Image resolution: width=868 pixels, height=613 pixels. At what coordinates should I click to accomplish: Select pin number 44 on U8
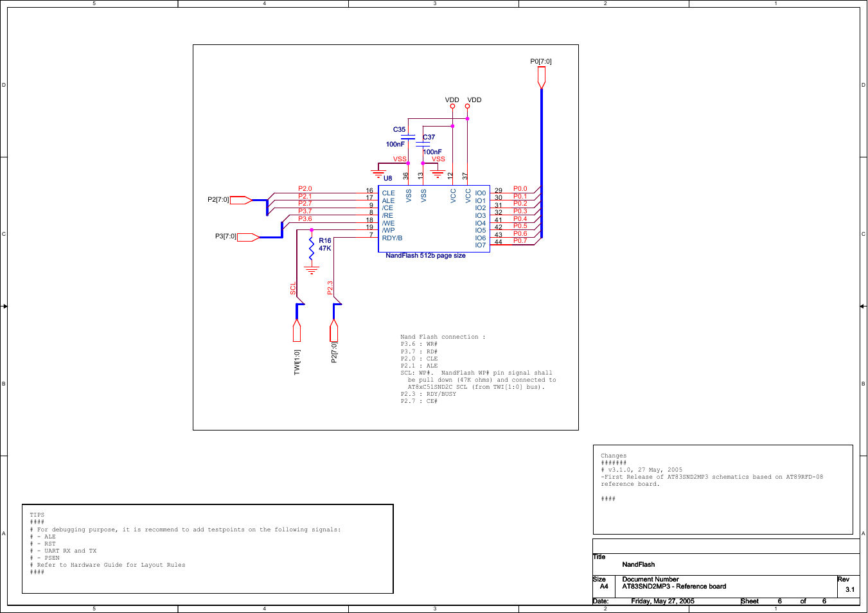(x=499, y=242)
